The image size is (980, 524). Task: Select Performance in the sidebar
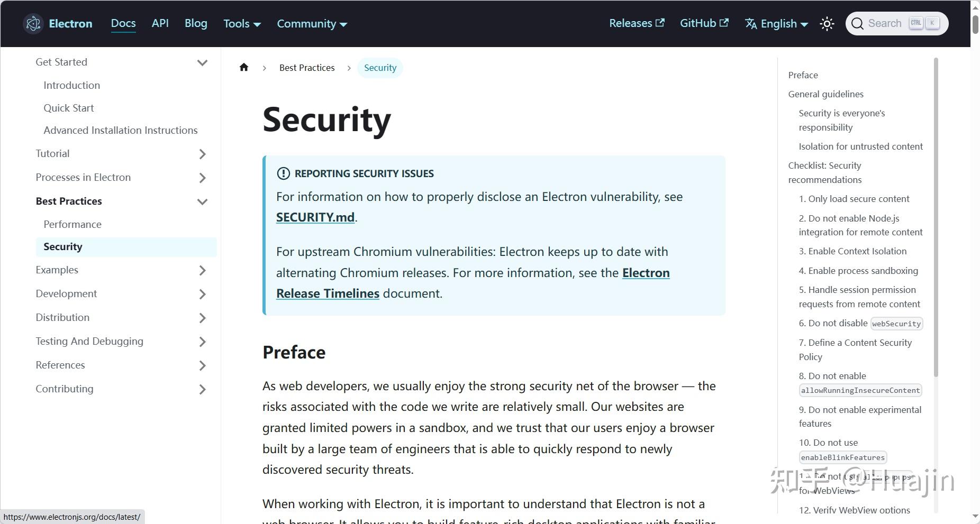(72, 224)
